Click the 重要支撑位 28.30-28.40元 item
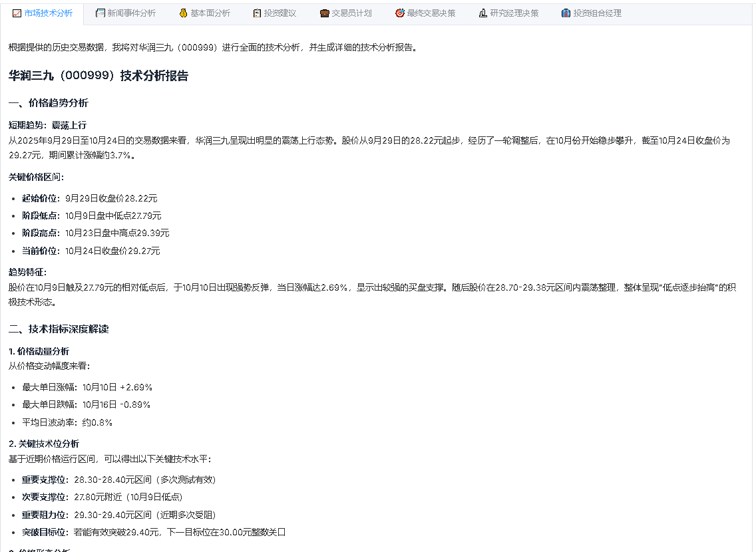 (118, 480)
